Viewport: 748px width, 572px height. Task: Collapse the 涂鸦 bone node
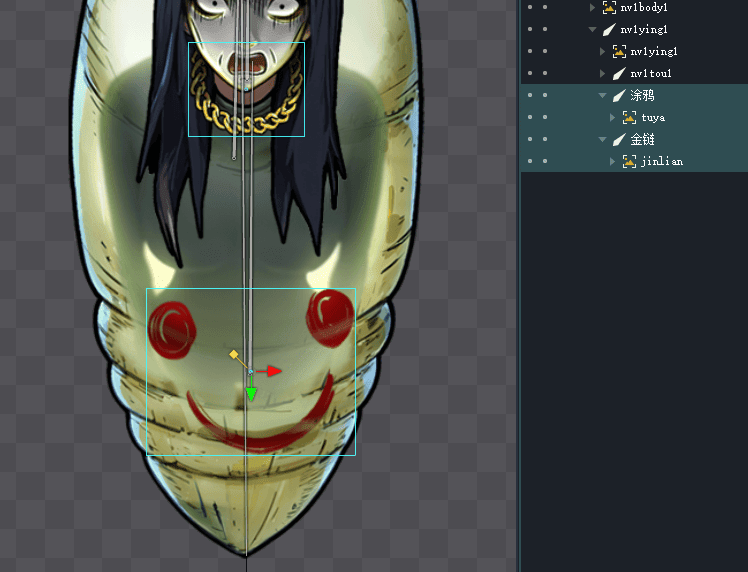pos(603,96)
